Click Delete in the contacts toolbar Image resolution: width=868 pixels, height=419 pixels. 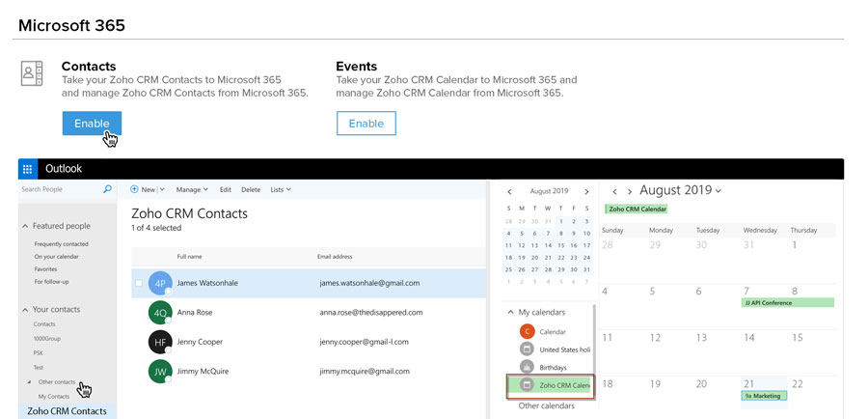251,190
